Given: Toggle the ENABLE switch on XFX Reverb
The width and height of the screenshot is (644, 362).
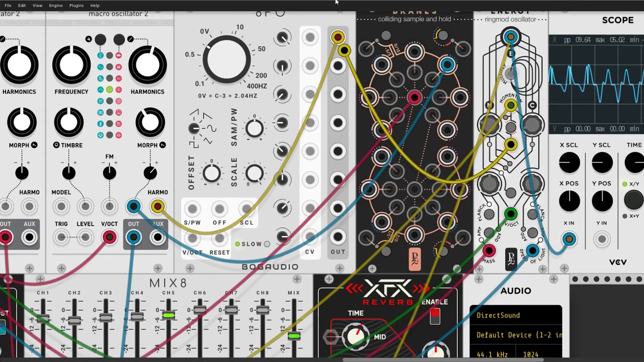Looking at the screenshot, I should (x=435, y=316).
